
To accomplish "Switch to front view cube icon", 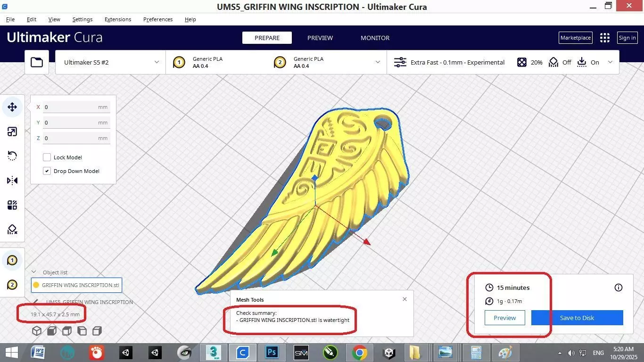I will pyautogui.click(x=52, y=331).
